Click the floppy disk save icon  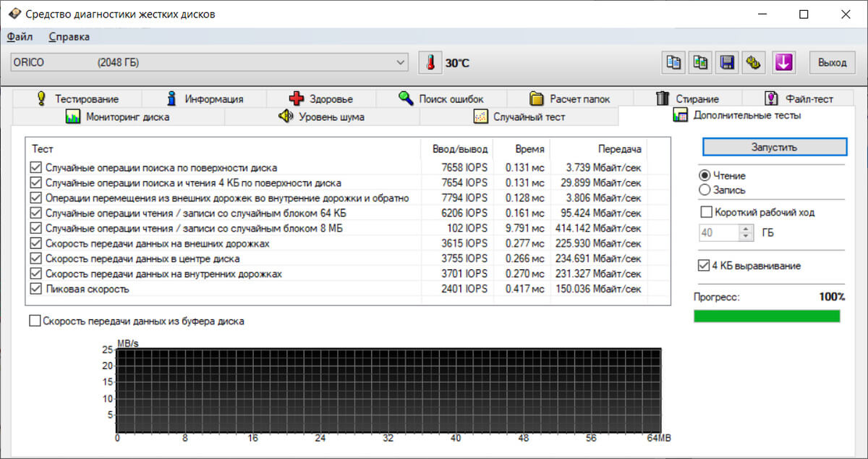[727, 63]
